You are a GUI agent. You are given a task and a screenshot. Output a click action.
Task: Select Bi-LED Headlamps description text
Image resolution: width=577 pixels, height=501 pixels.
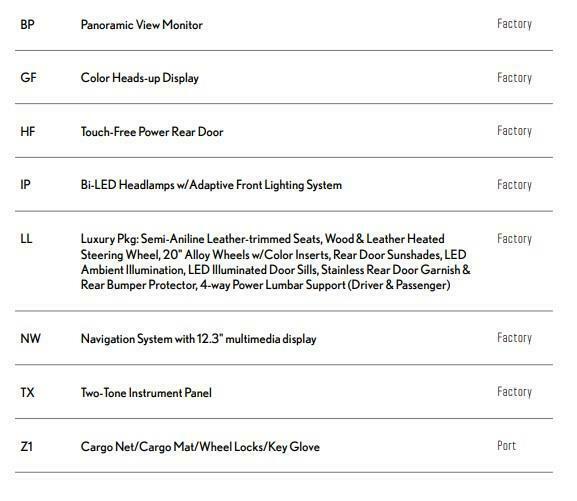[211, 185]
